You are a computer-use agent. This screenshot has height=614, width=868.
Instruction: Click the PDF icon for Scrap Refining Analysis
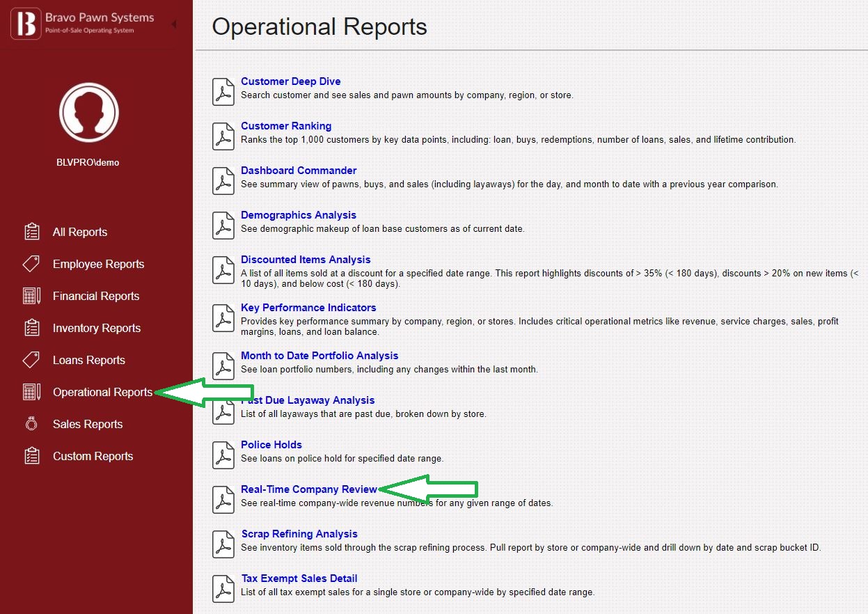click(x=223, y=544)
